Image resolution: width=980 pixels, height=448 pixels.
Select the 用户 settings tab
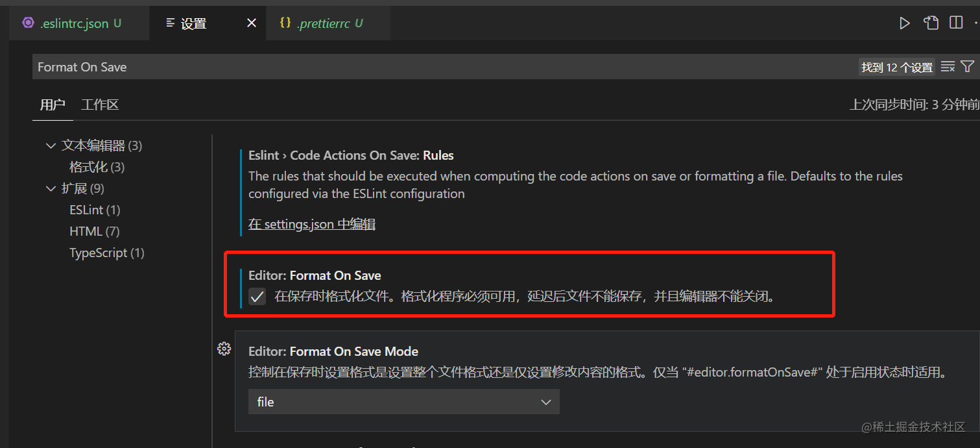(52, 105)
